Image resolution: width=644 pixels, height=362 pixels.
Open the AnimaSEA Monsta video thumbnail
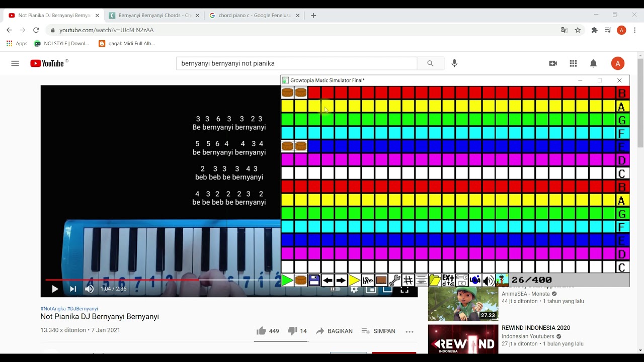coord(463,303)
